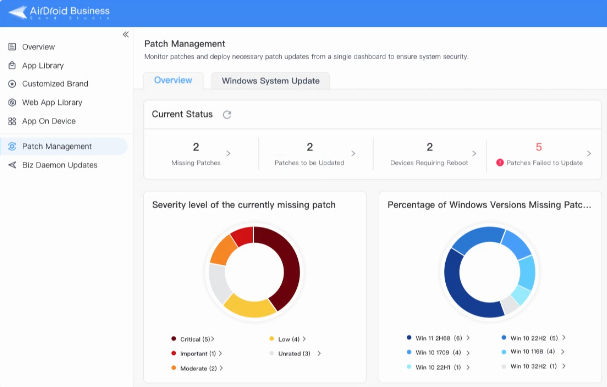Click the App Library bag icon
Image resolution: width=607 pixels, height=387 pixels.
(x=12, y=65)
